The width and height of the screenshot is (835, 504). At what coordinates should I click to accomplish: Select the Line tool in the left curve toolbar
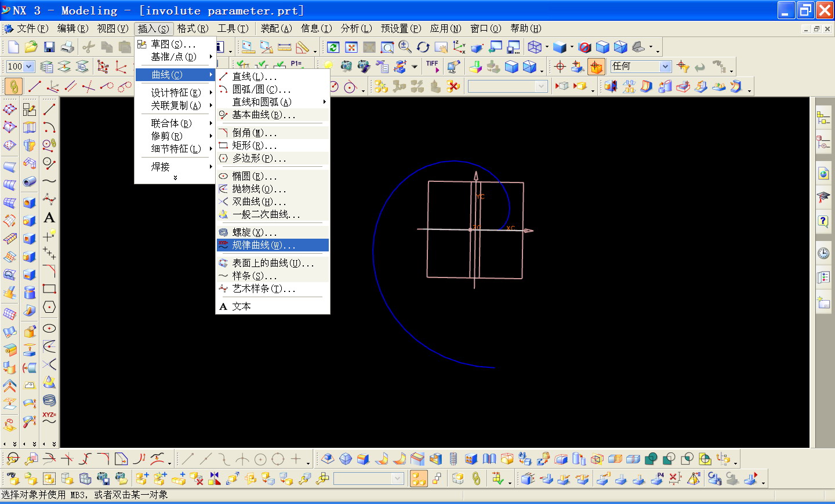tap(49, 109)
